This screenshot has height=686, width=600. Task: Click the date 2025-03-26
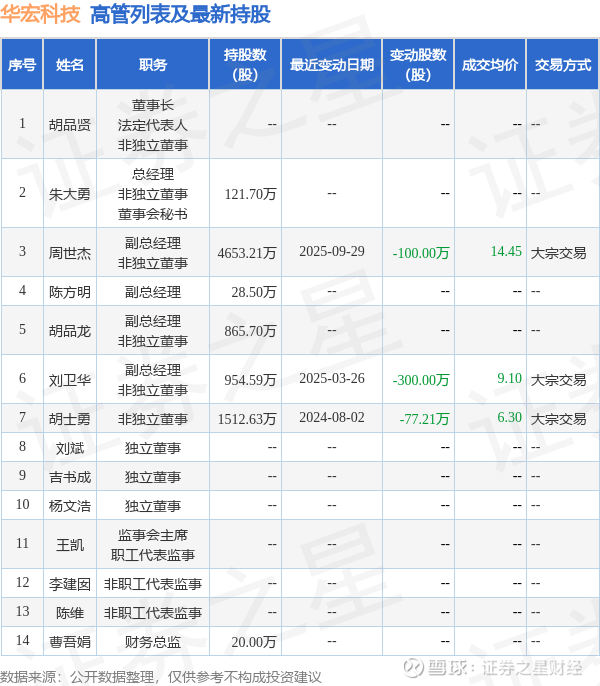point(332,378)
